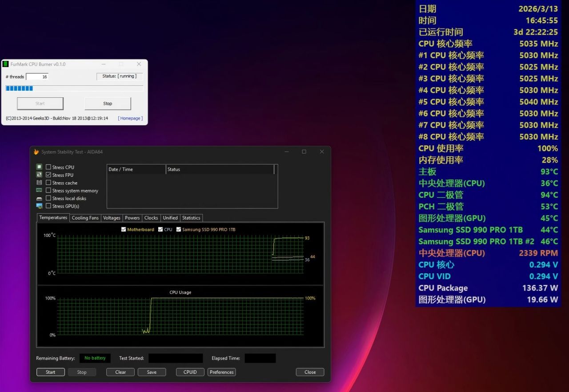Stop the FurMark CPU burner

(x=108, y=104)
